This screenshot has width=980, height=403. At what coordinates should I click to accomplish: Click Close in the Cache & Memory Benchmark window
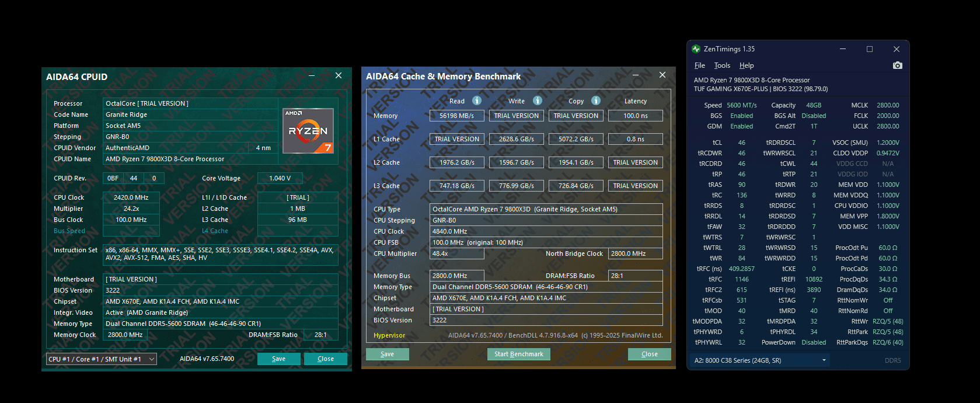click(x=650, y=354)
